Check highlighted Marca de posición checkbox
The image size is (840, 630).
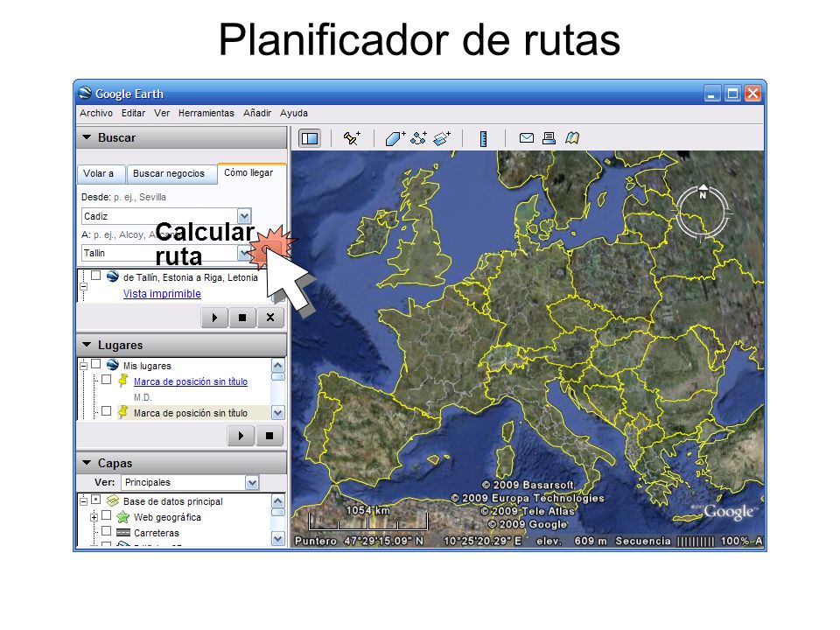pyautogui.click(x=107, y=411)
